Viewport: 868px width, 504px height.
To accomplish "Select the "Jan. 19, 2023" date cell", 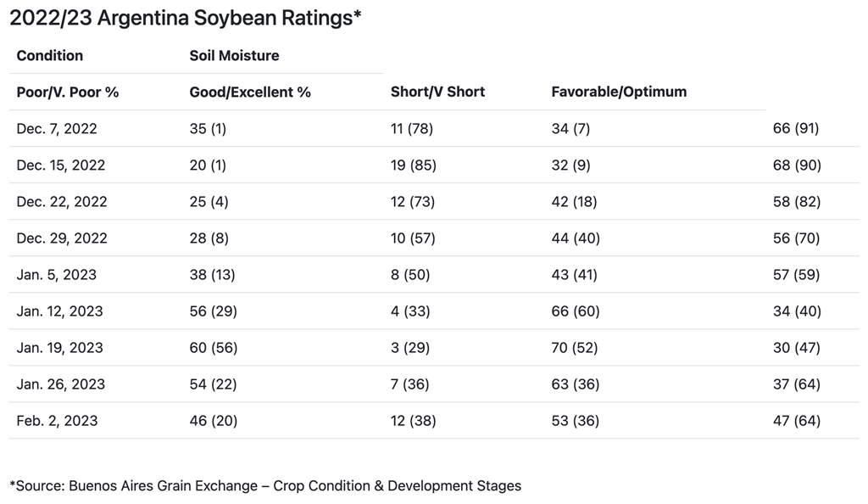I will [x=60, y=348].
